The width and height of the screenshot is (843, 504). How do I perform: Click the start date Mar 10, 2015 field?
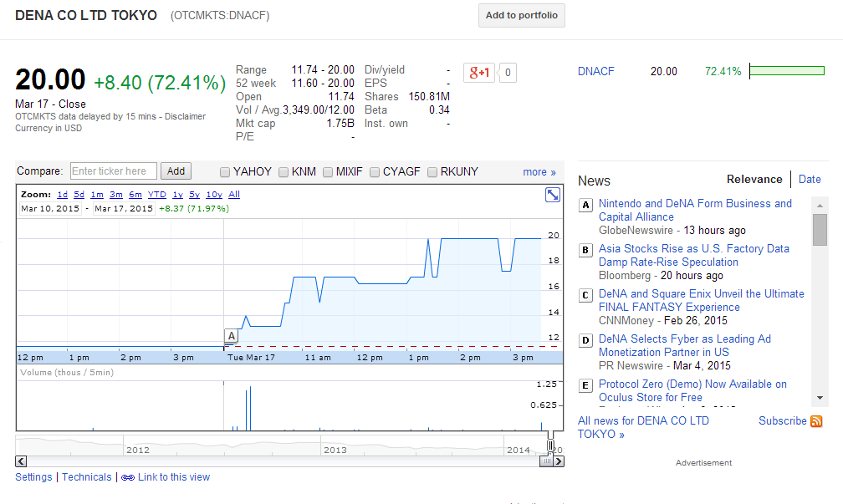pos(50,208)
